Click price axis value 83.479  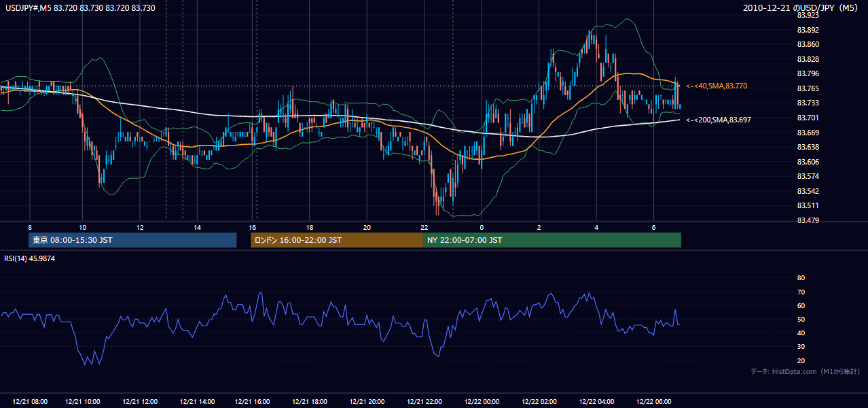808,220
